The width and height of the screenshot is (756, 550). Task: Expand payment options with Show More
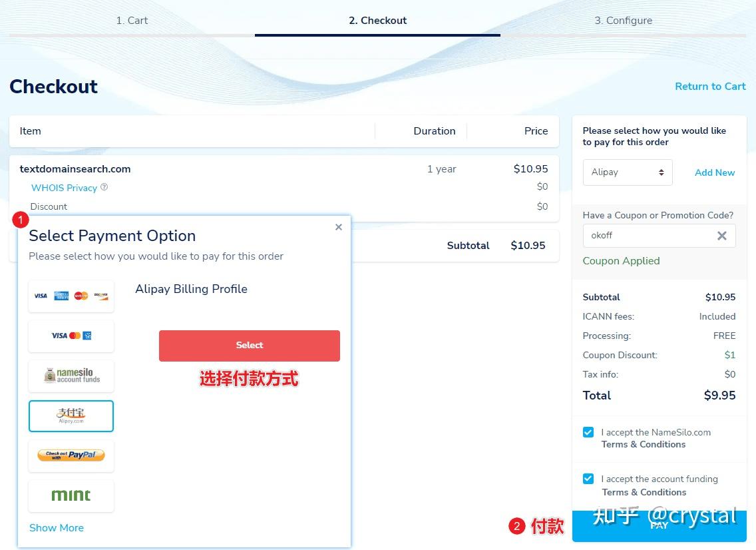pyautogui.click(x=57, y=527)
